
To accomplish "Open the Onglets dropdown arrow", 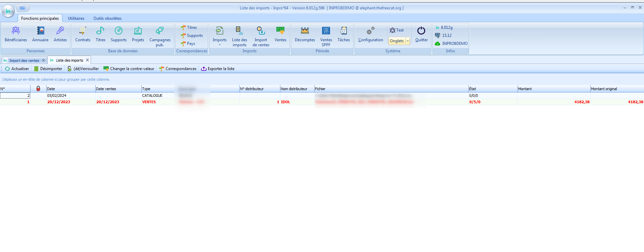I will [408, 41].
